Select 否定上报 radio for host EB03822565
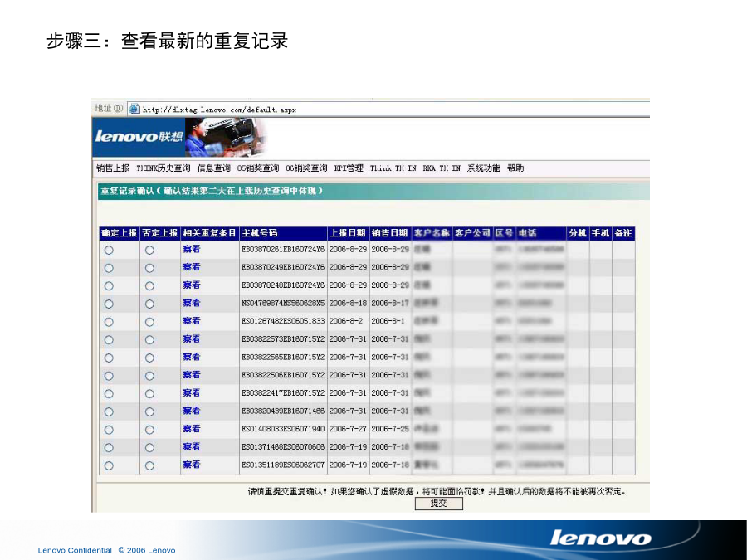The image size is (747, 560). (149, 358)
